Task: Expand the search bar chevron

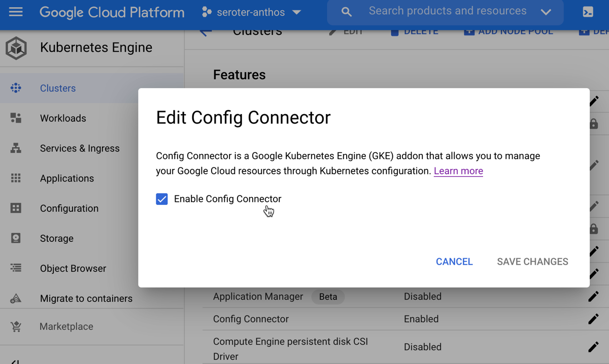Action: (546, 12)
